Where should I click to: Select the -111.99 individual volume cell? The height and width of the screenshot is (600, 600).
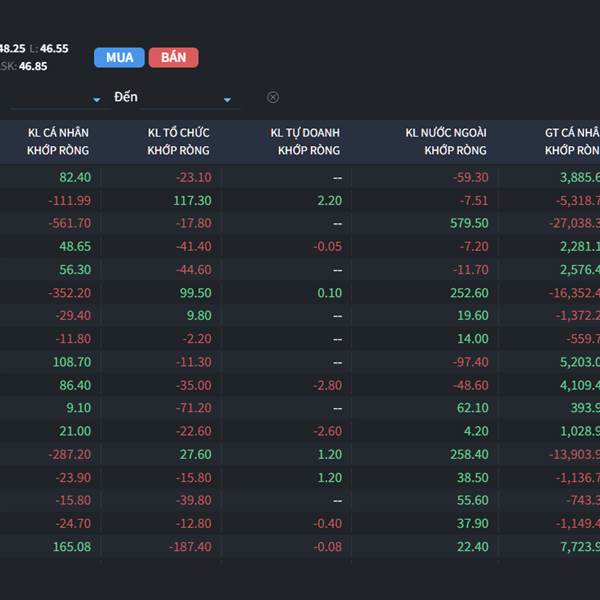pyautogui.click(x=70, y=201)
